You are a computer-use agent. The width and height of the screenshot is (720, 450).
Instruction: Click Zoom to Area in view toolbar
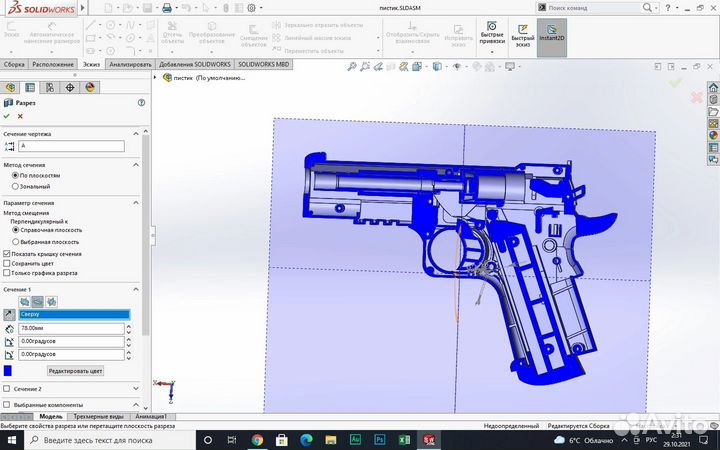(x=365, y=67)
